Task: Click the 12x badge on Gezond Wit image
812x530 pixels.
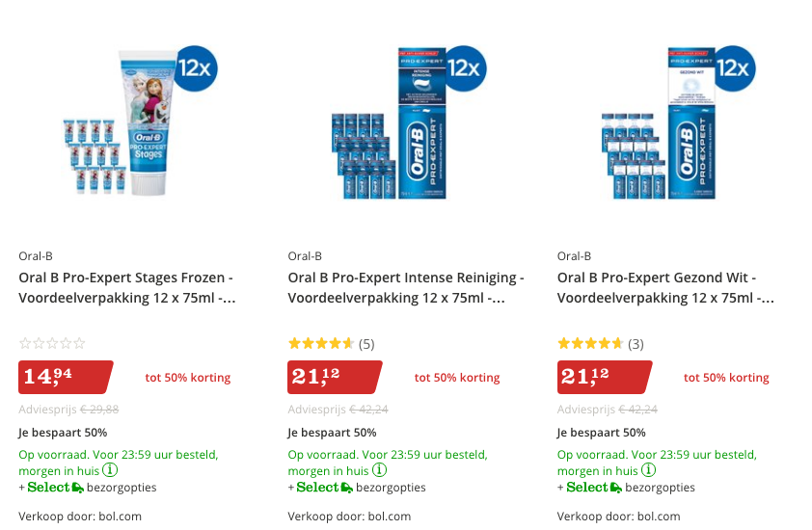Action: click(x=733, y=68)
